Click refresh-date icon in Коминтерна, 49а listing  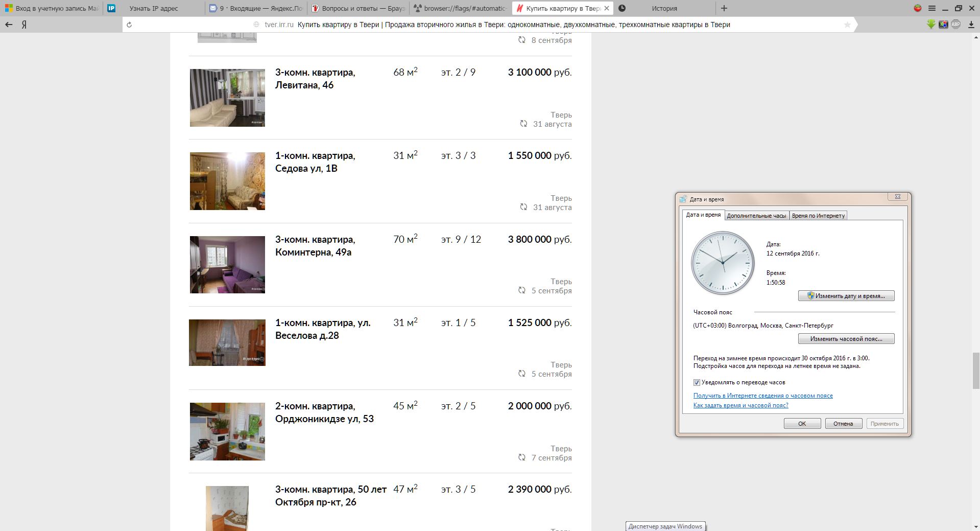pyautogui.click(x=522, y=290)
